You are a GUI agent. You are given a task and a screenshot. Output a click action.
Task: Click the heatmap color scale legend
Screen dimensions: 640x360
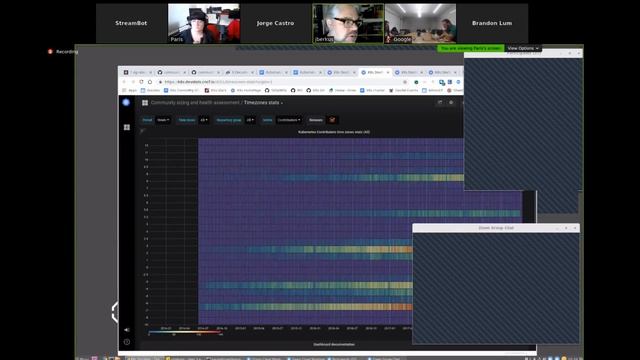(x=186, y=333)
